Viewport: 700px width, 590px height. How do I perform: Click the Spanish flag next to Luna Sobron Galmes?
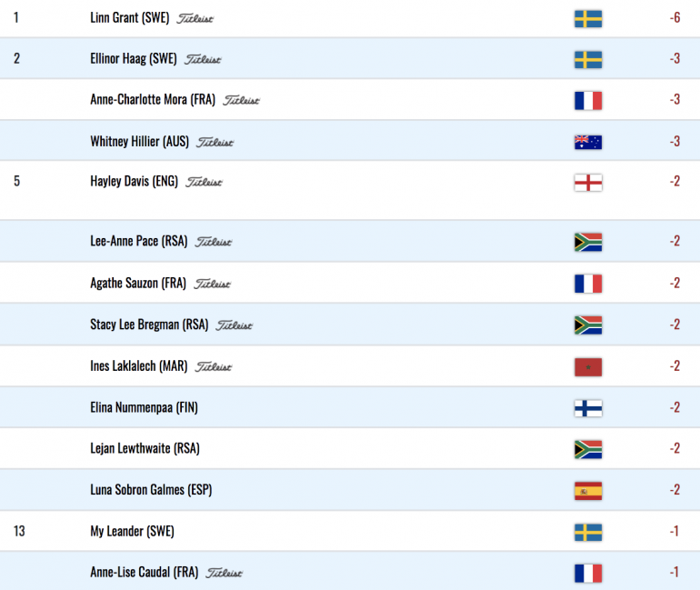click(588, 491)
